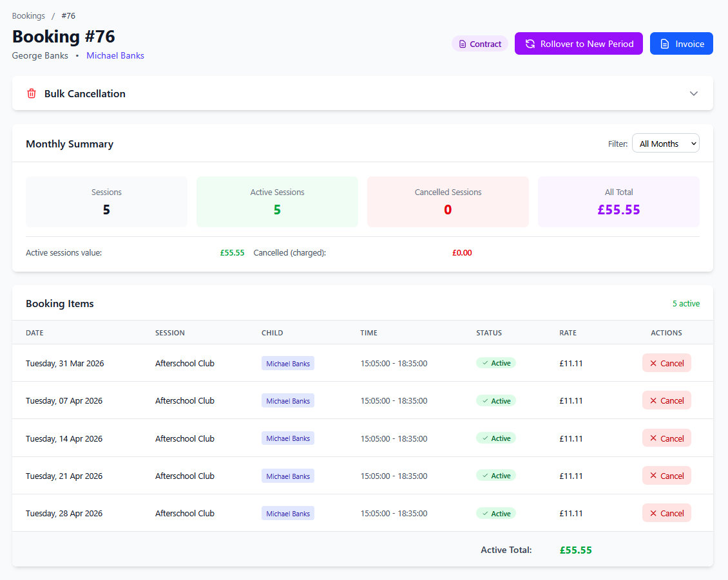Click the Contract badge document icon
The width and height of the screenshot is (728, 580).
coord(462,44)
